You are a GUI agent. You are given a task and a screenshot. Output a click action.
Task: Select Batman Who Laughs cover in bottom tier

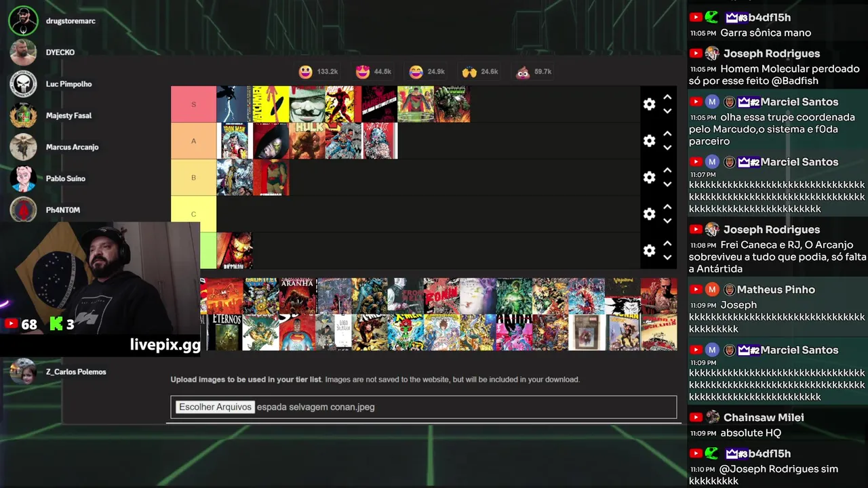coord(234,251)
